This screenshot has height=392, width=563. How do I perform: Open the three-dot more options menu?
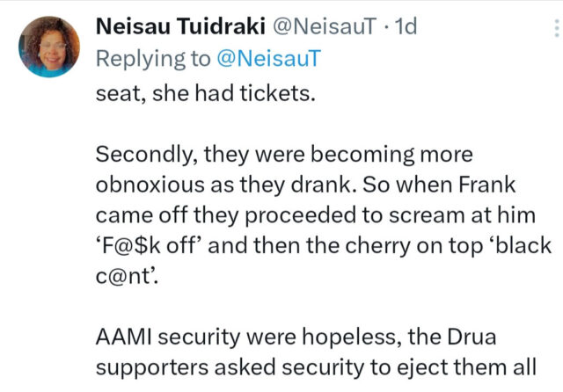pyautogui.click(x=557, y=28)
